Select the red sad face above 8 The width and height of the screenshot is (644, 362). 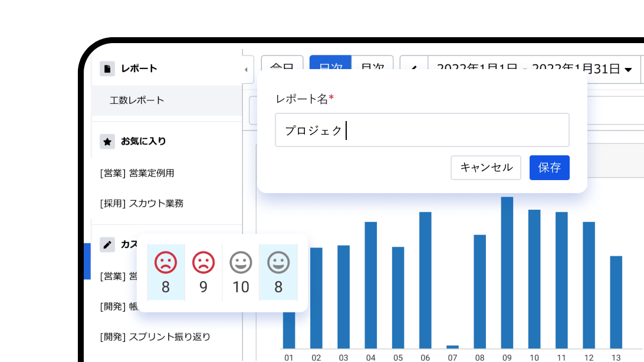tap(166, 262)
